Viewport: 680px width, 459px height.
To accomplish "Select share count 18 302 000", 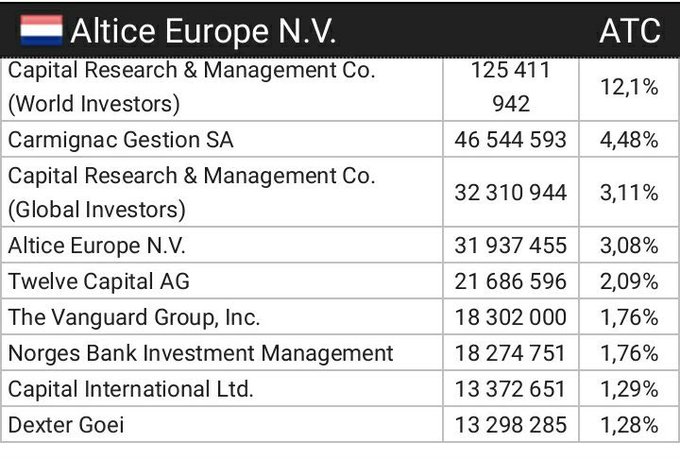I will click(x=510, y=317).
